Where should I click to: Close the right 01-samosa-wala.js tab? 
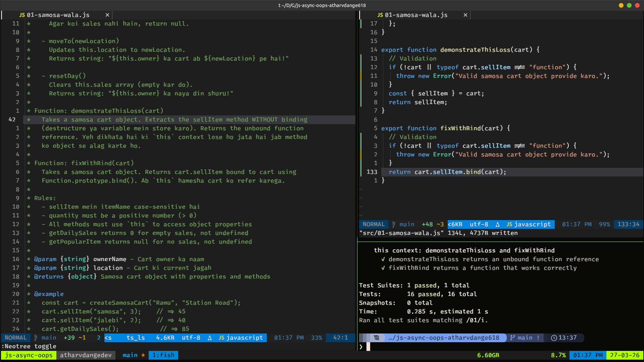click(465, 15)
